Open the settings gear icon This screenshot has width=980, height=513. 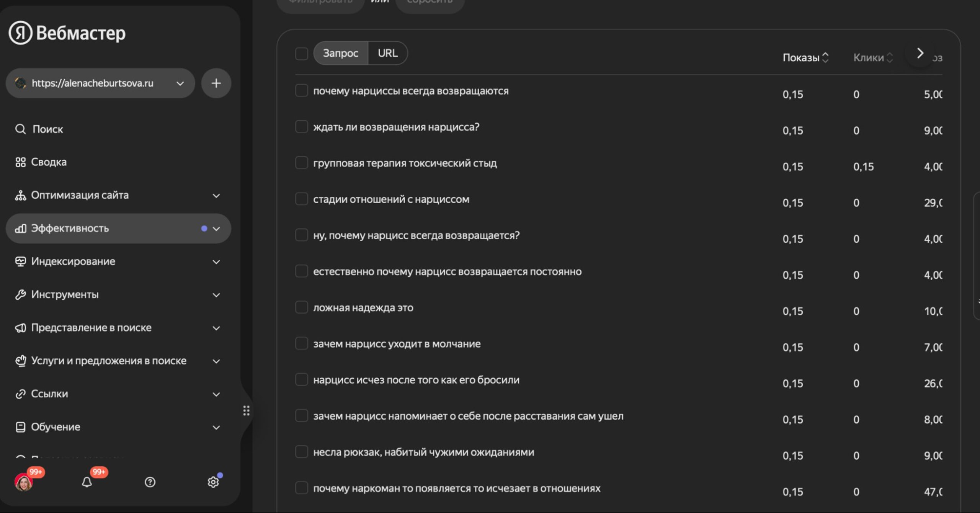click(x=213, y=482)
